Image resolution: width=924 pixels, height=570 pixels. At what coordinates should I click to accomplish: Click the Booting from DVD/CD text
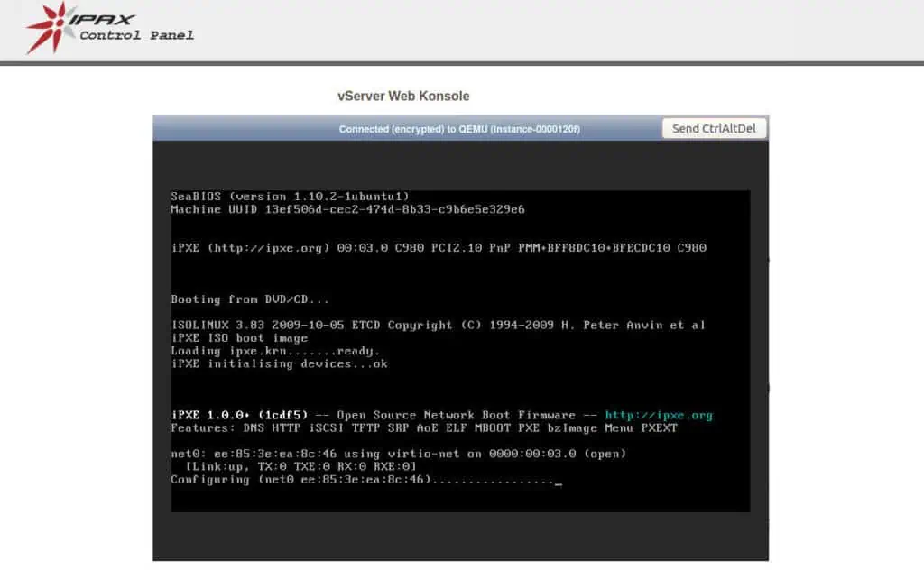(250, 299)
